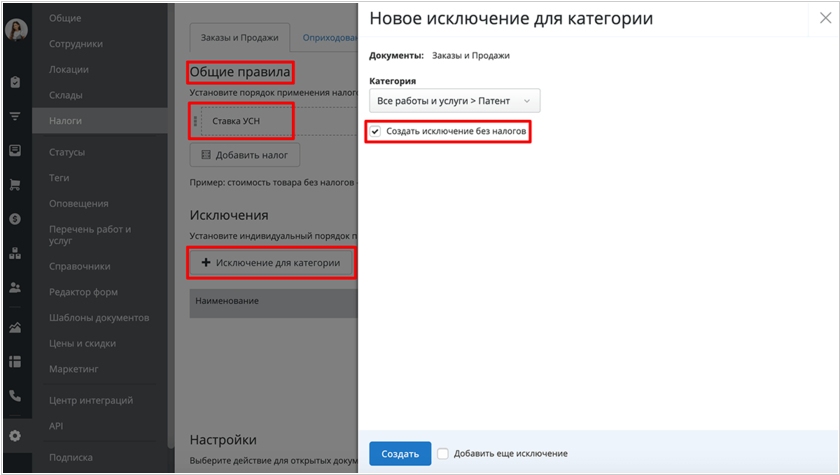Click "Добавить налог" button
This screenshot has height=475, width=840.
pyautogui.click(x=244, y=155)
